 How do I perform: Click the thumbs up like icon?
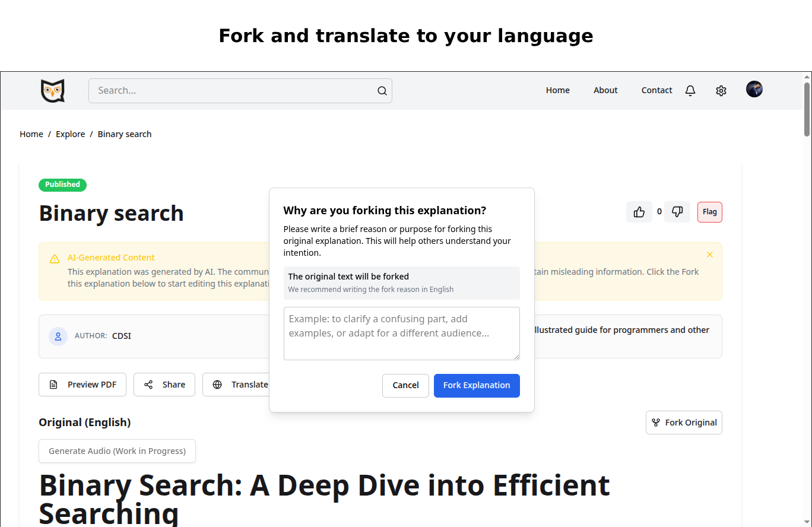pos(639,212)
